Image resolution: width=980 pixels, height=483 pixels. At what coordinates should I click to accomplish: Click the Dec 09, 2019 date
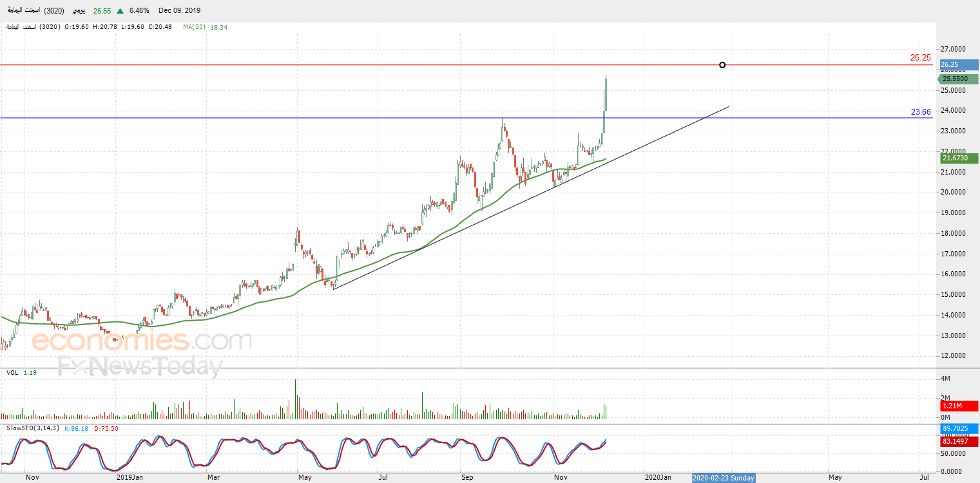click(x=179, y=11)
